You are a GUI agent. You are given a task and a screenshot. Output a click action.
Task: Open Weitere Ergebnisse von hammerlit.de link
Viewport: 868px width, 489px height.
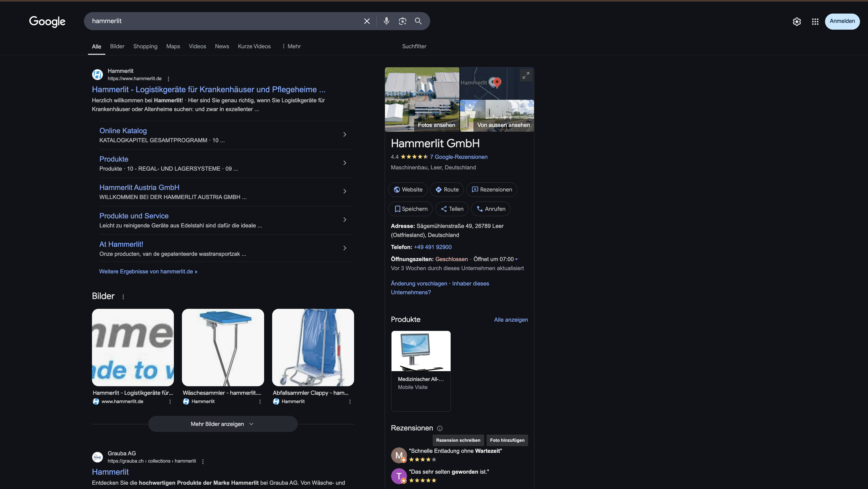[x=148, y=272]
